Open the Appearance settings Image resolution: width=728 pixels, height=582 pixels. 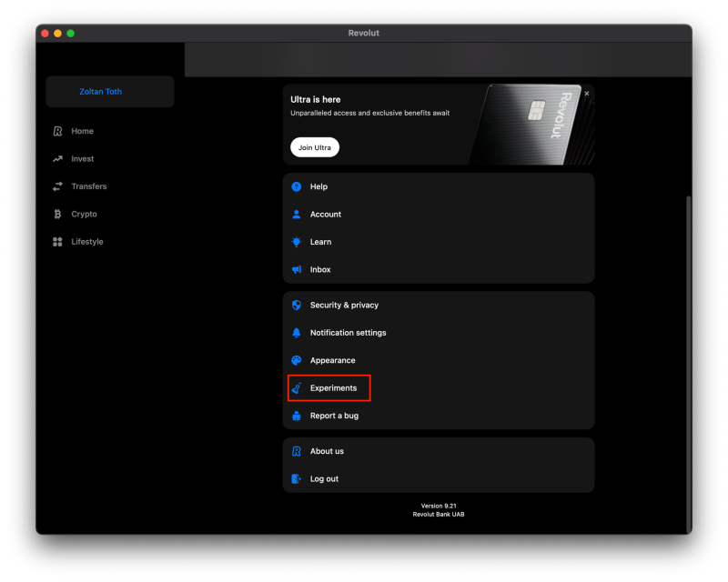[439, 360]
